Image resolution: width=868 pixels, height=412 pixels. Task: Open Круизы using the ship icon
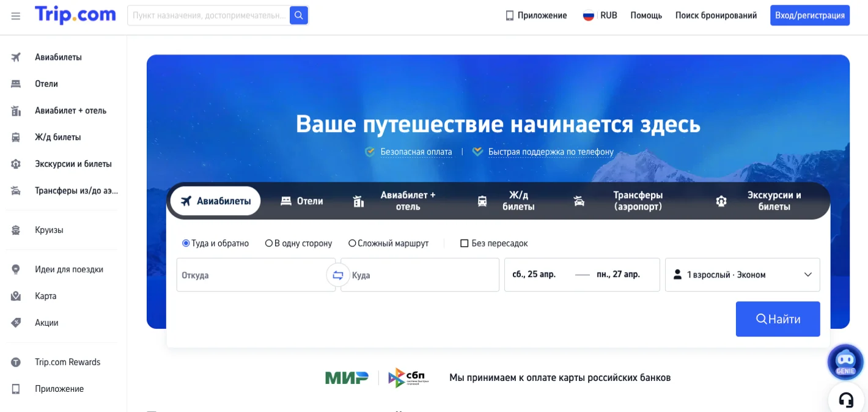pos(16,230)
